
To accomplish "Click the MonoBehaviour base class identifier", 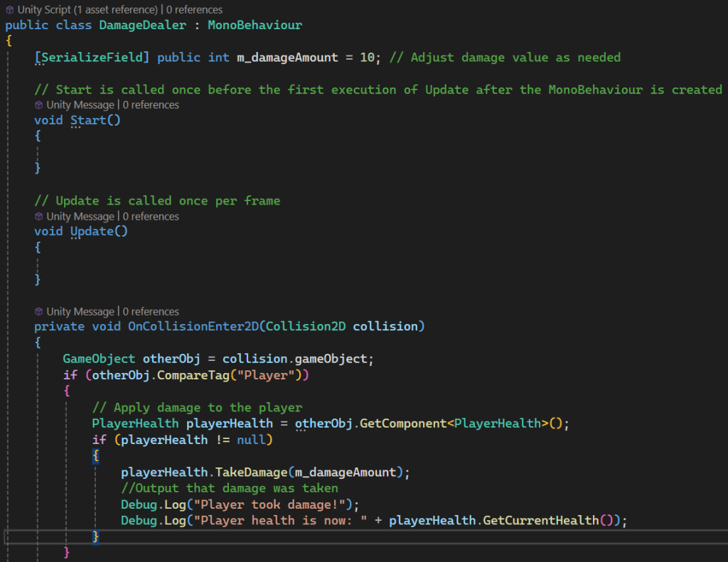I will (x=255, y=25).
